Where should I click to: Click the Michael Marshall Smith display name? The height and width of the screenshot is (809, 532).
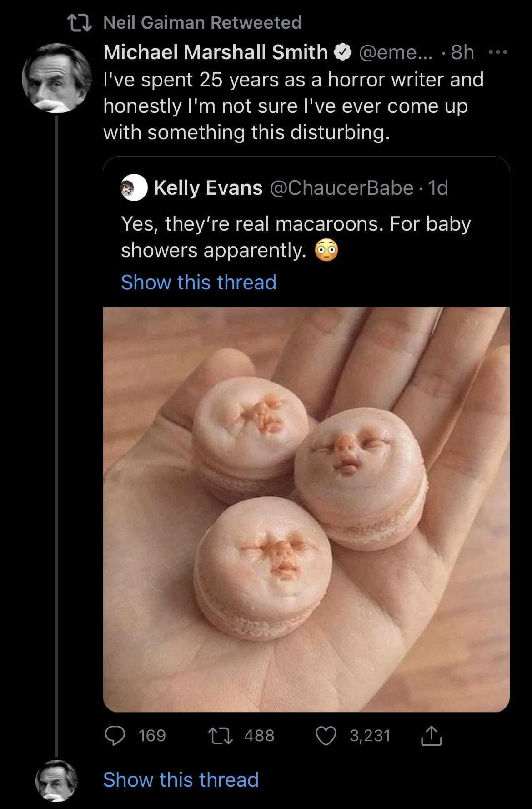(x=215, y=53)
